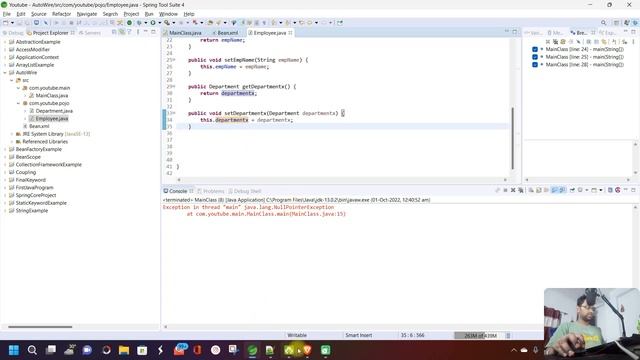The width and height of the screenshot is (640, 360).
Task: Minimize the Project Explorer panel
Action: tap(146, 32)
